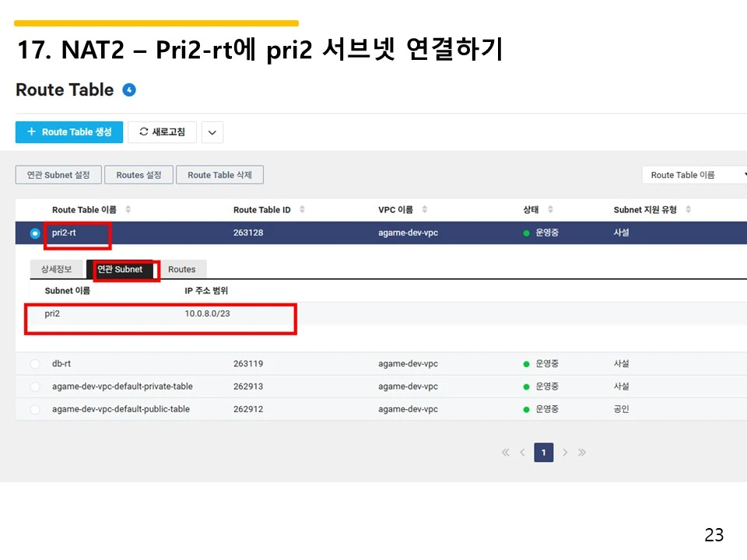This screenshot has width=747, height=560.
Task: Select page 1 in the pagination control
Action: pyautogui.click(x=543, y=452)
